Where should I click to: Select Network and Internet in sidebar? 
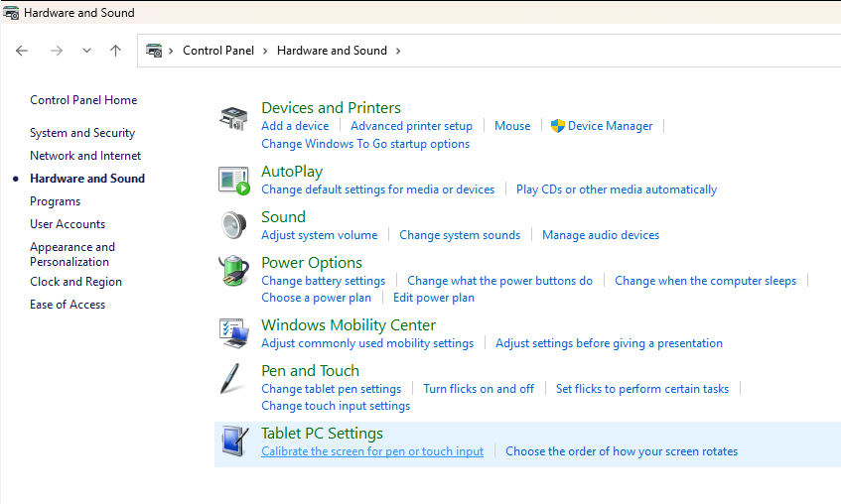click(x=85, y=156)
